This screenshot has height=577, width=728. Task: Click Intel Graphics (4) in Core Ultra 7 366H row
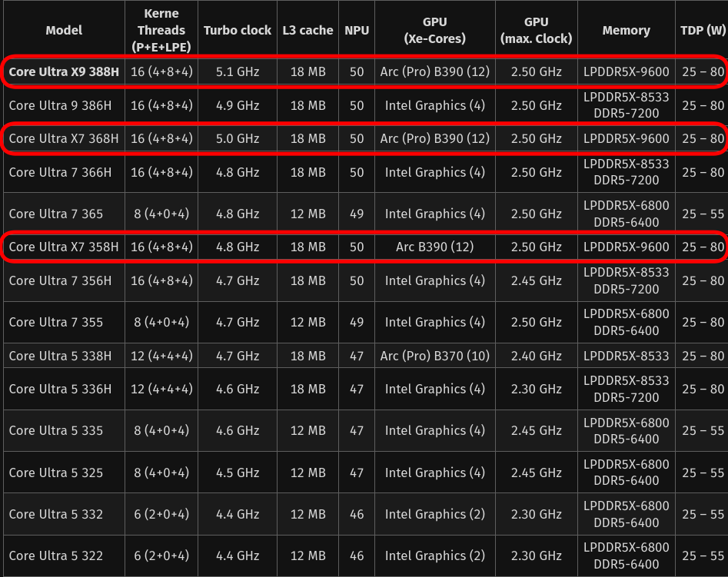point(434,172)
